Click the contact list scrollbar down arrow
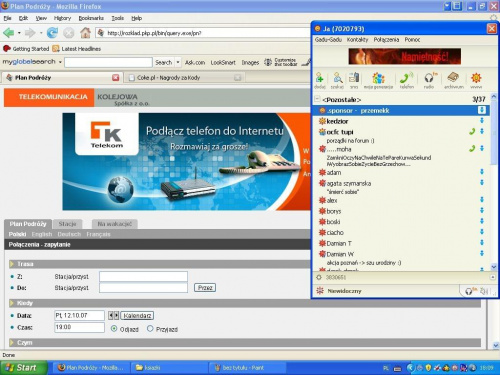 (x=494, y=267)
